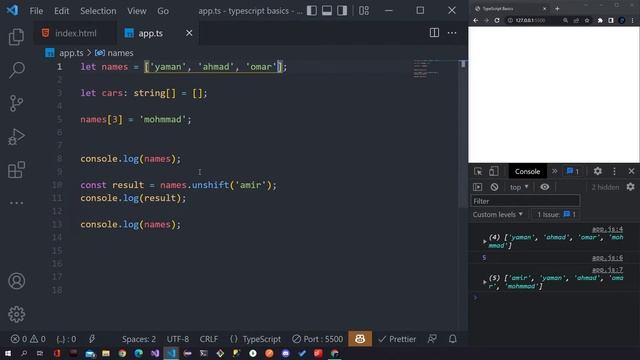Open browser extensions puzzle icon
Viewport: 640px width, 360px height.
click(600, 20)
